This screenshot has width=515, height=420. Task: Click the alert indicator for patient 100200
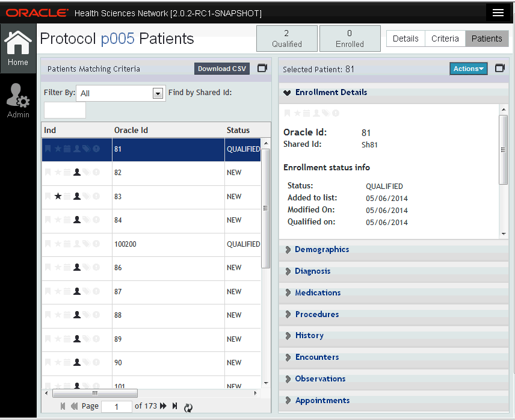[96, 244]
